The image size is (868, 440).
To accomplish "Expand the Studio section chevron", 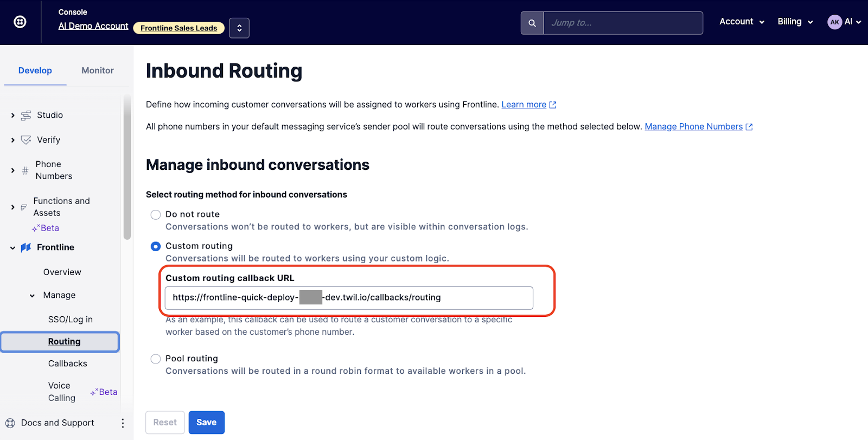I will coord(13,116).
